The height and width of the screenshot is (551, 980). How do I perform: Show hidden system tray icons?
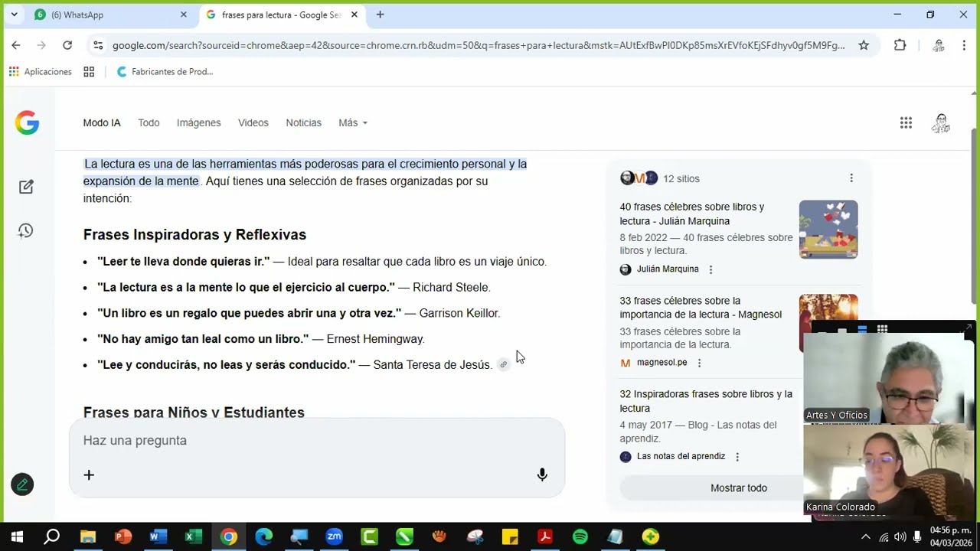click(x=866, y=536)
